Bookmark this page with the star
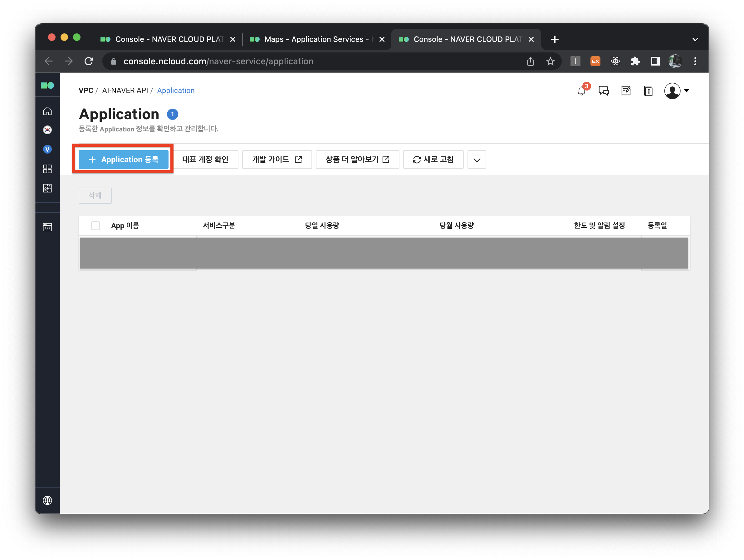Viewport: 744px width, 560px height. [x=550, y=61]
